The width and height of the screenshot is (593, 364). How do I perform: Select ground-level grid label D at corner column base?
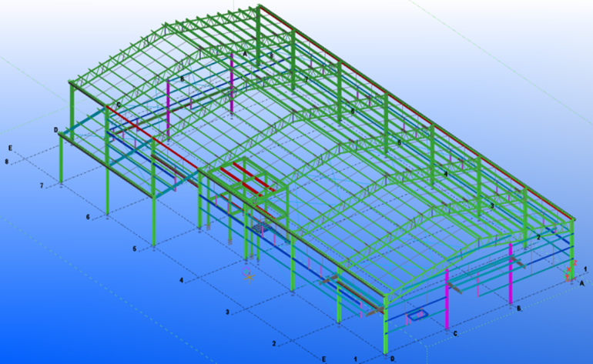pyautogui.click(x=393, y=359)
